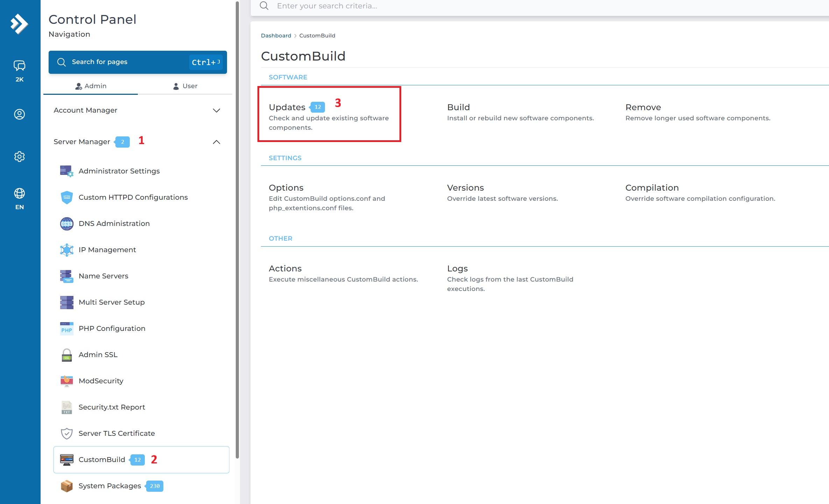The height and width of the screenshot is (504, 829).
Task: Click the 2 badge beside Server Manager
Action: coord(122,142)
